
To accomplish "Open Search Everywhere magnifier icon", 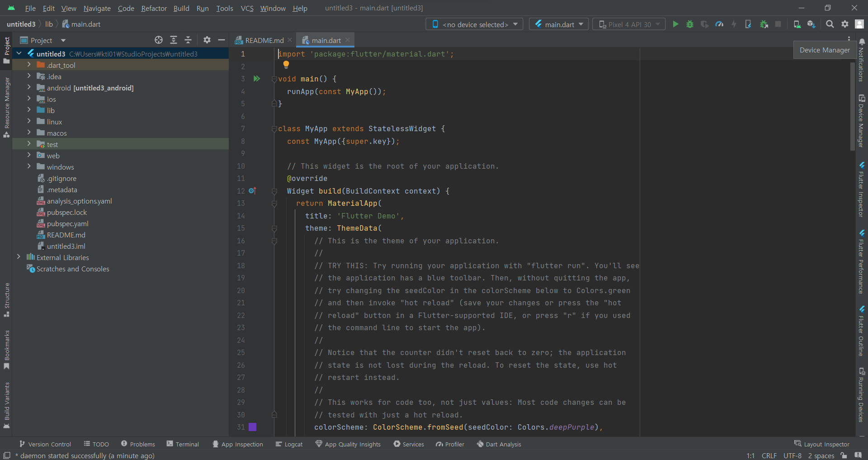I will pos(830,24).
